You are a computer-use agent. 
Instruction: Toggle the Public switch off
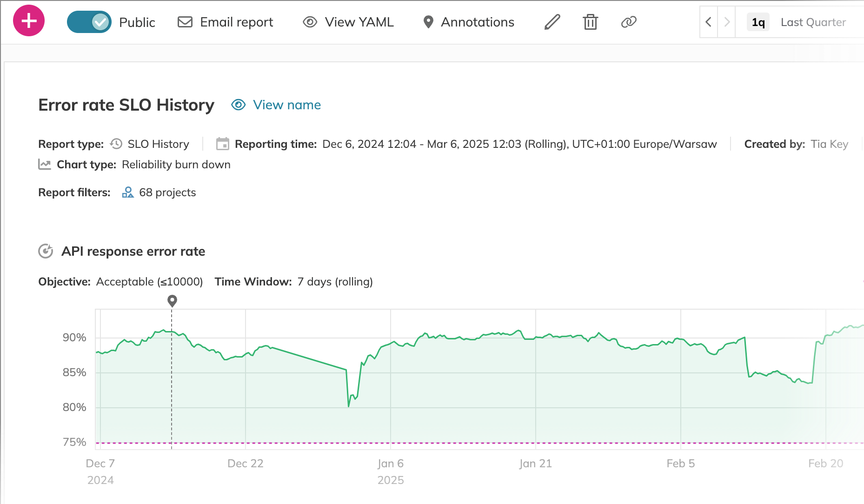pyautogui.click(x=89, y=22)
